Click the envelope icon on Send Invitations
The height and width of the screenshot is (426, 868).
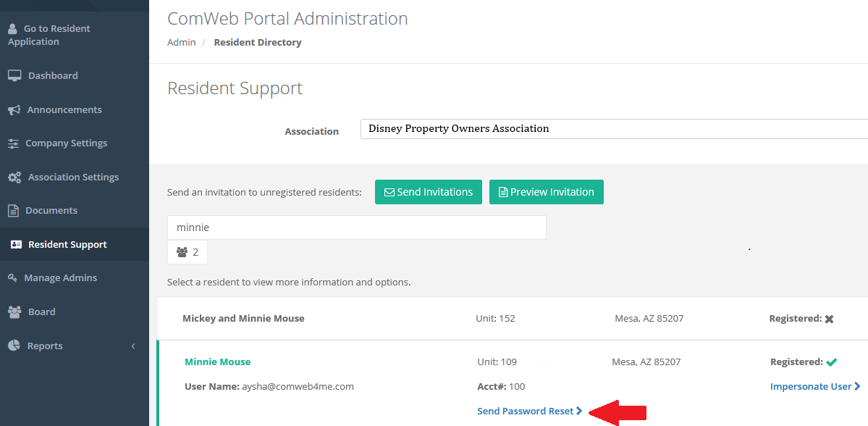389,192
